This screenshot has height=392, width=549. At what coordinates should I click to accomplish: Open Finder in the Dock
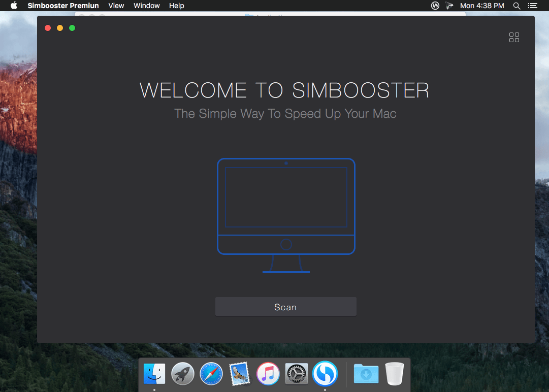(154, 373)
